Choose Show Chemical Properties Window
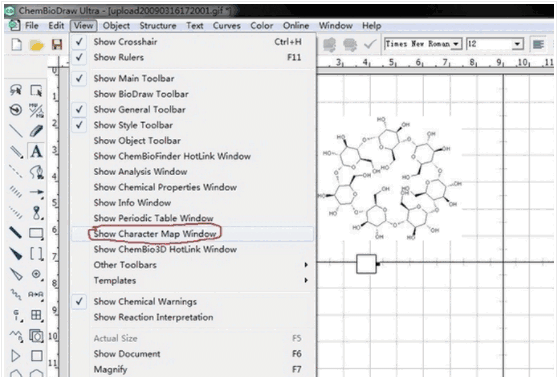Screen dimensions: 557x377 click(193, 187)
